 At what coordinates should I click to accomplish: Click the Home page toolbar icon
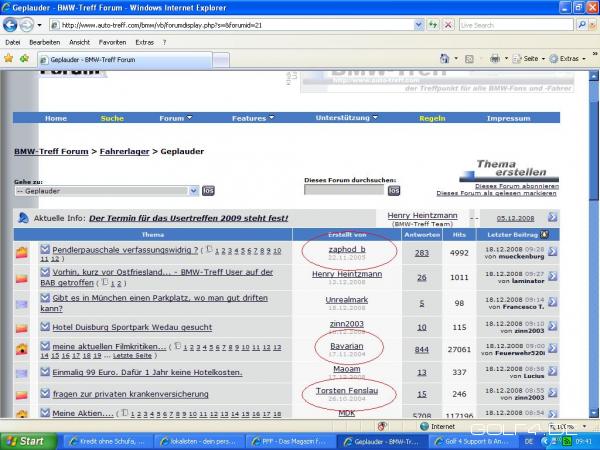[x=444, y=59]
